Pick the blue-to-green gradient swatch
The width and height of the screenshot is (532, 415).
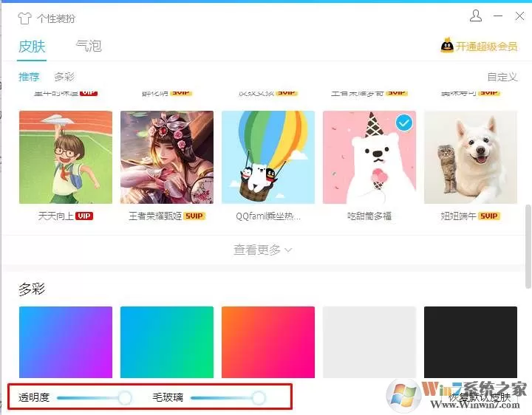[x=167, y=342]
